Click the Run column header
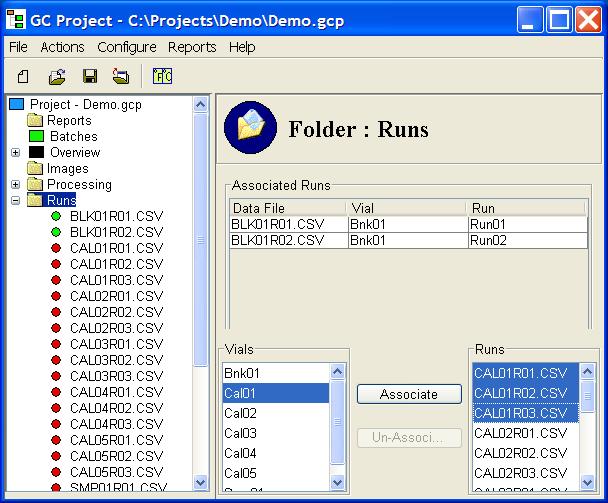Image resolution: width=608 pixels, height=503 pixels. pos(528,208)
